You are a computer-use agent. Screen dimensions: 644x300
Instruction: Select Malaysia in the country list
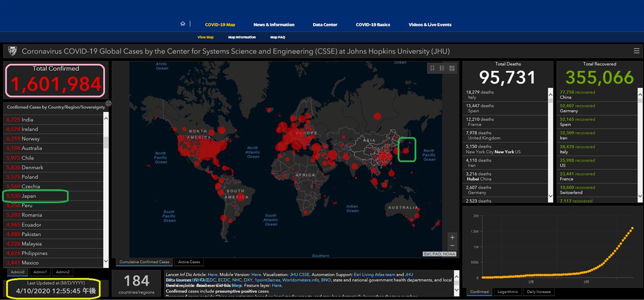tap(53, 244)
